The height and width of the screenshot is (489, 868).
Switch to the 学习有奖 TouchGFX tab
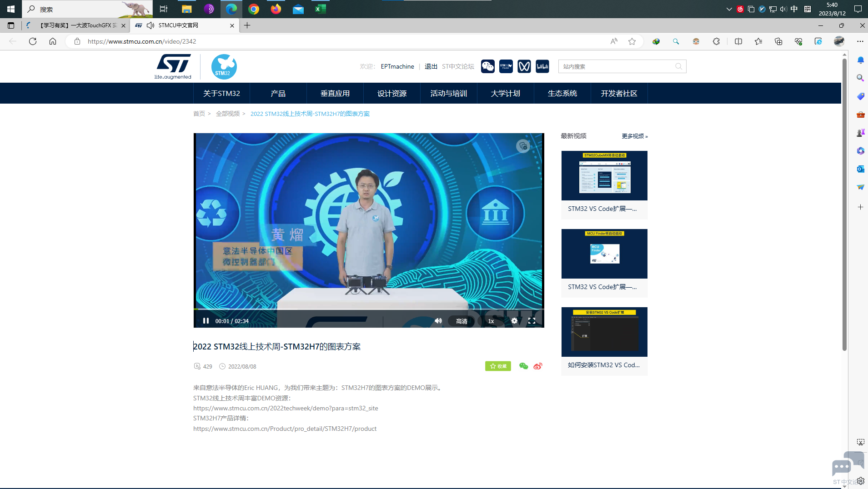(x=75, y=25)
